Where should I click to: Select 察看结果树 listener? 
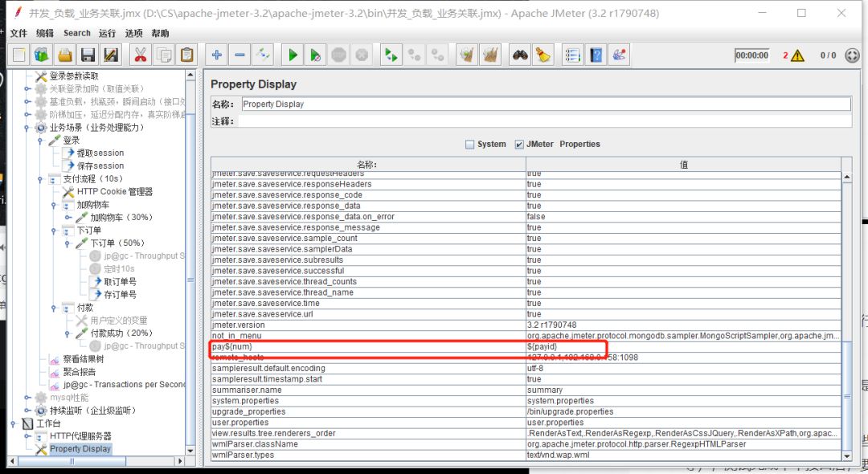[83, 359]
